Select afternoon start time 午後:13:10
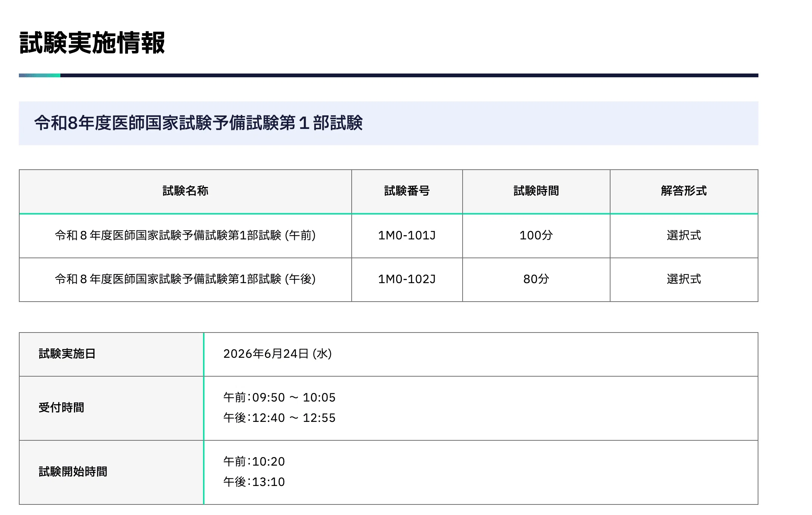This screenshot has height=515, width=812. [x=254, y=482]
